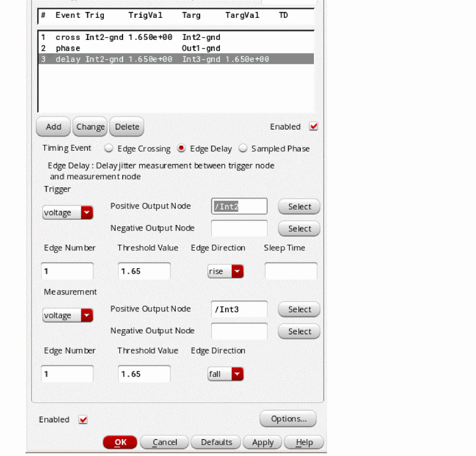Confirm with the OK button
The image size is (476, 456).
[x=120, y=442]
